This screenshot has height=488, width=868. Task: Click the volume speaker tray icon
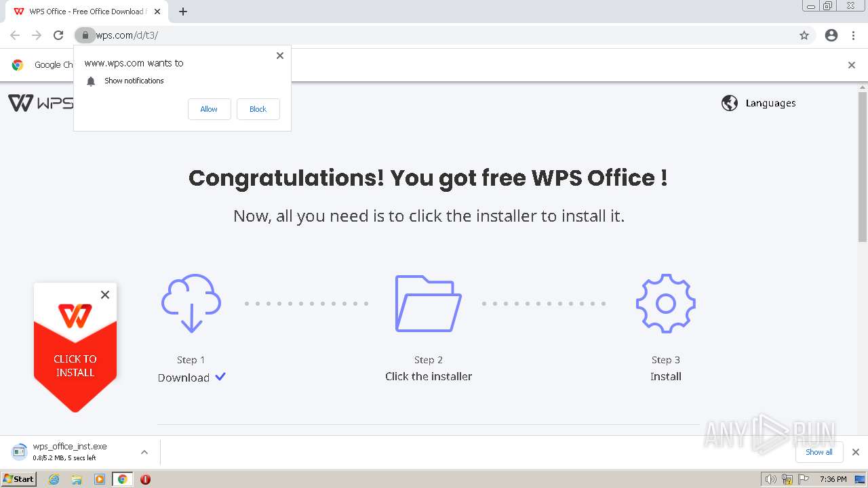[770, 479]
